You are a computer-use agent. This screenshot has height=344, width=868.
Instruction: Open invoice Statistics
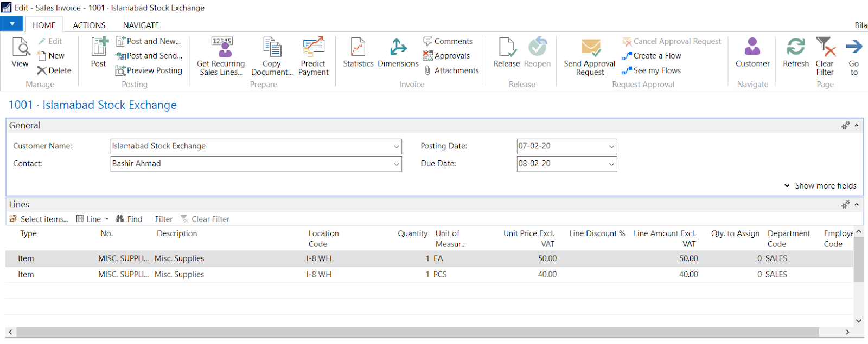point(358,53)
